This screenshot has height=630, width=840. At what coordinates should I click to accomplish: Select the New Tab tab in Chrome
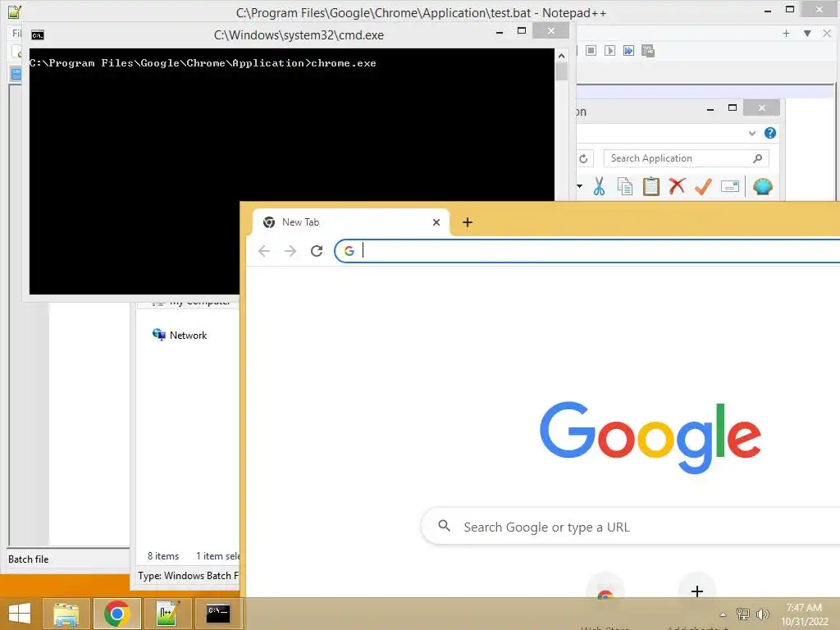[351, 222]
